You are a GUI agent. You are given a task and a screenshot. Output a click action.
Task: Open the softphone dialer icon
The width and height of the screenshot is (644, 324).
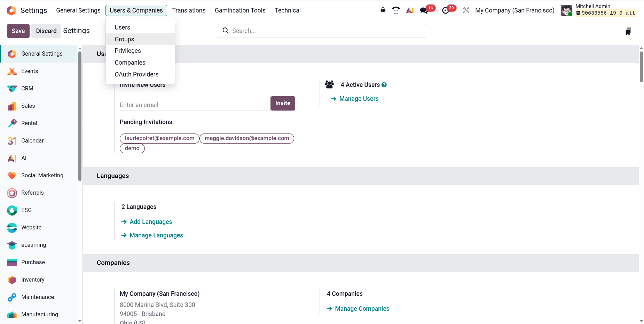[396, 10]
